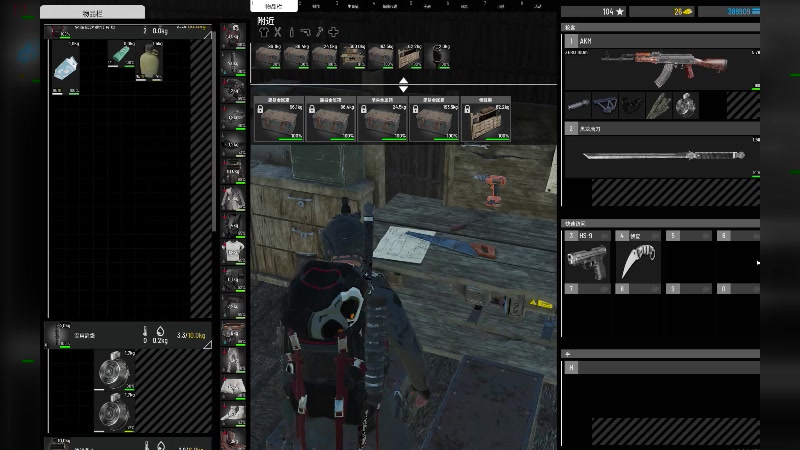Viewport: 800px width, 450px height.
Task: Select the olive canteen in backpack
Action: (149, 61)
